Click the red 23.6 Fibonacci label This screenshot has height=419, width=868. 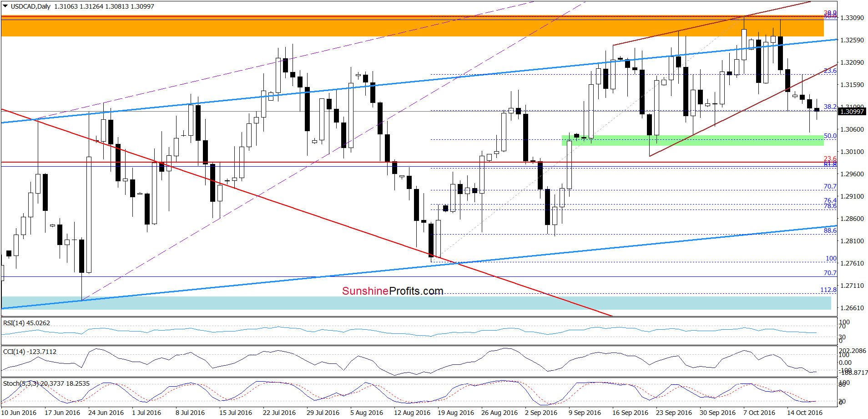[x=830, y=158]
